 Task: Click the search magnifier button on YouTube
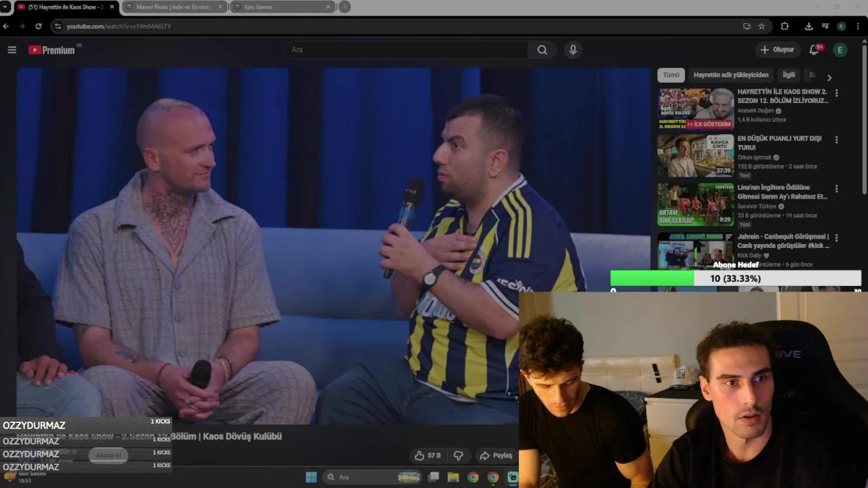click(x=542, y=49)
